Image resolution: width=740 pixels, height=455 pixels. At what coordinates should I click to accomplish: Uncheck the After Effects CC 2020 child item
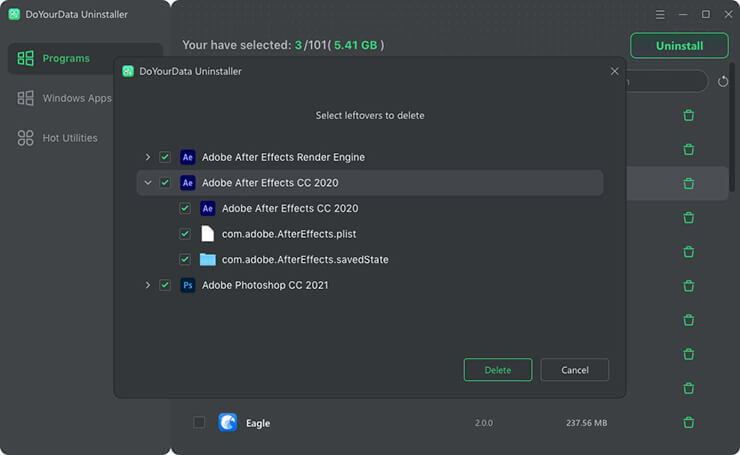[x=185, y=208]
